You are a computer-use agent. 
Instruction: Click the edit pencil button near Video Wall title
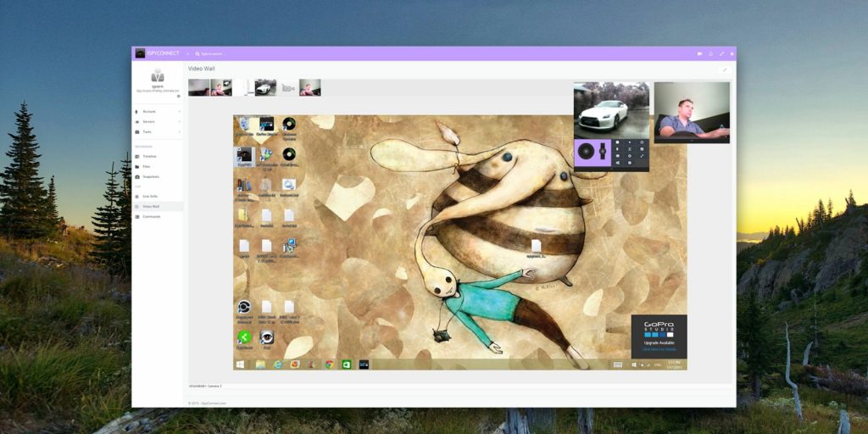[x=725, y=70]
